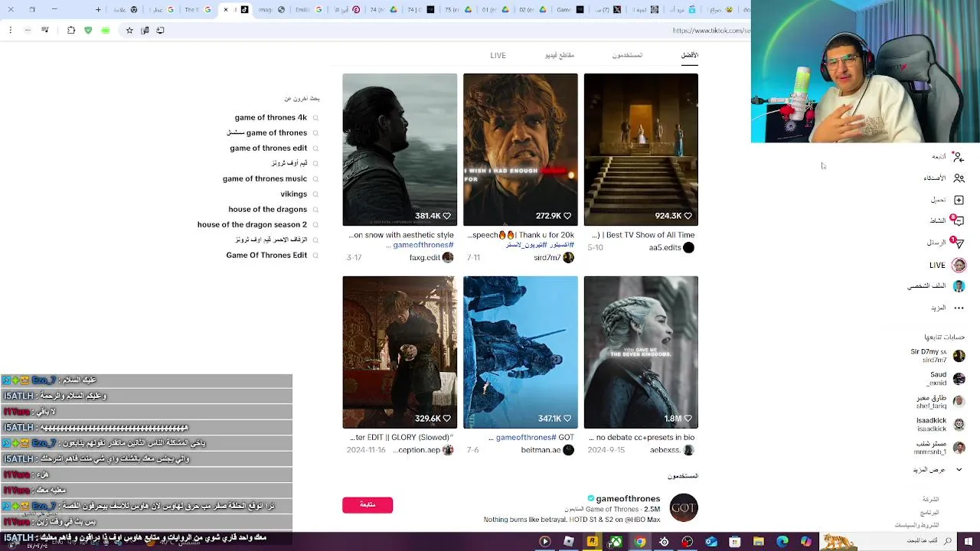Open Google Chrome from the taskbar
This screenshot has width=980, height=551.
click(x=640, y=542)
